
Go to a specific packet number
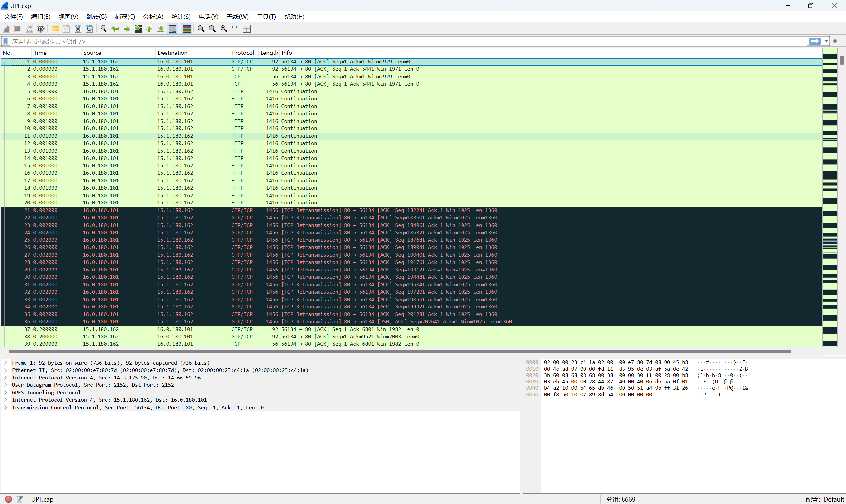[138, 29]
